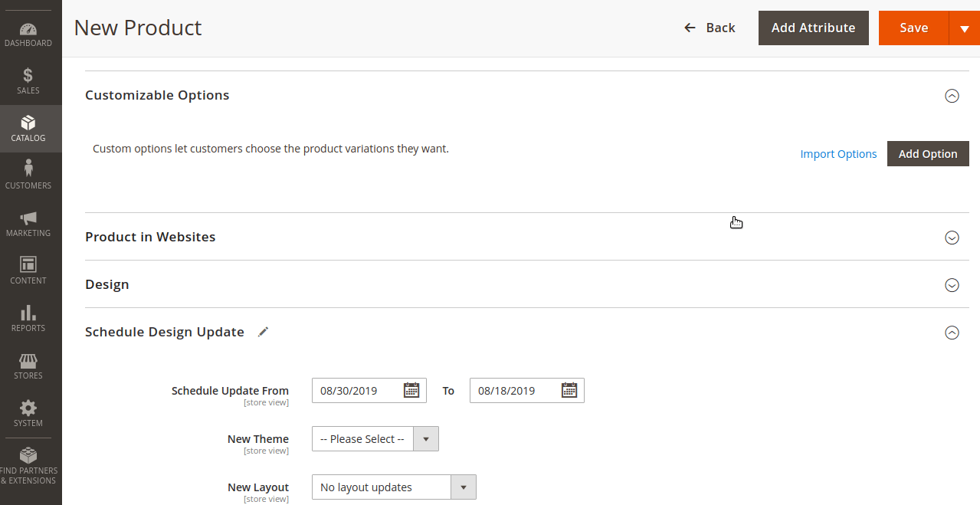Collapse the Schedule Design Update section
Image resolution: width=980 pixels, height=505 pixels.
[x=952, y=333]
